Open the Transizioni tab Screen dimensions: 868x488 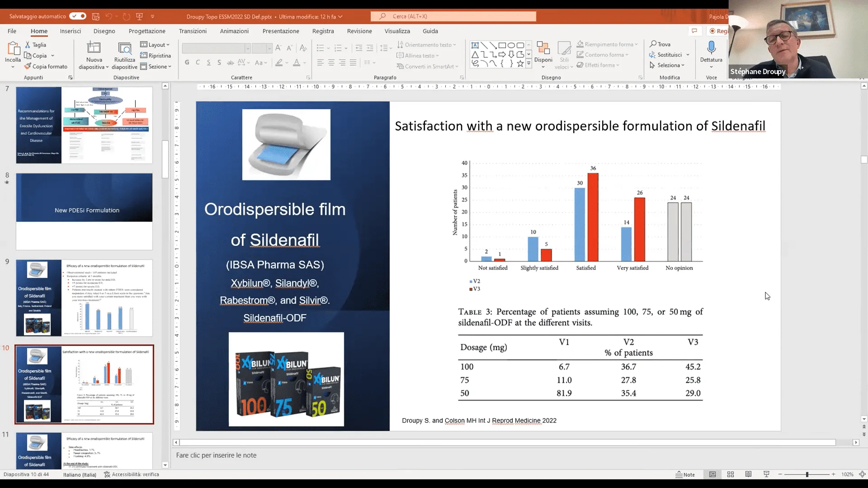point(193,31)
